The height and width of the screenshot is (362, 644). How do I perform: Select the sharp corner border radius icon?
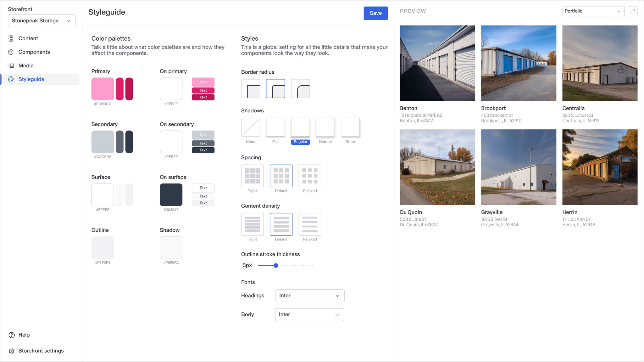tap(251, 89)
